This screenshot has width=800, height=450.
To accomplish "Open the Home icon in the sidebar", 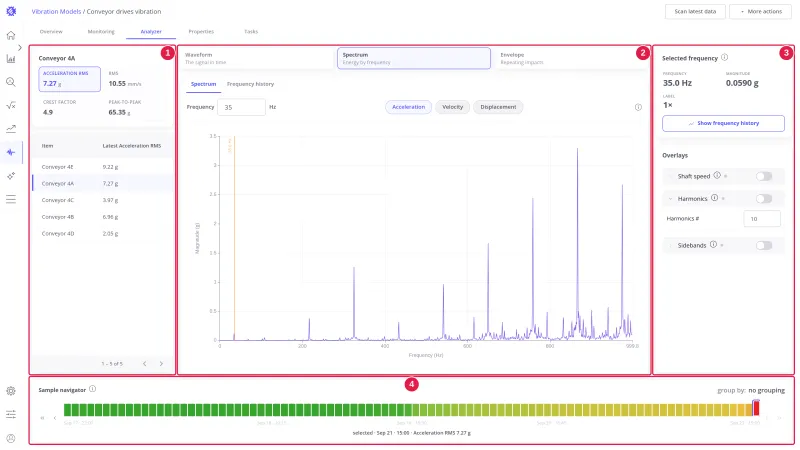I will [11, 35].
